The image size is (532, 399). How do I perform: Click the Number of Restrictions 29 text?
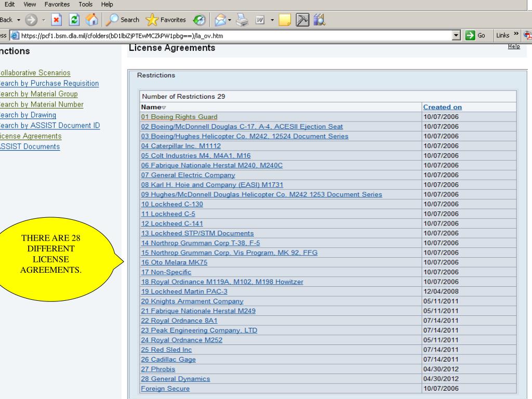tap(183, 96)
